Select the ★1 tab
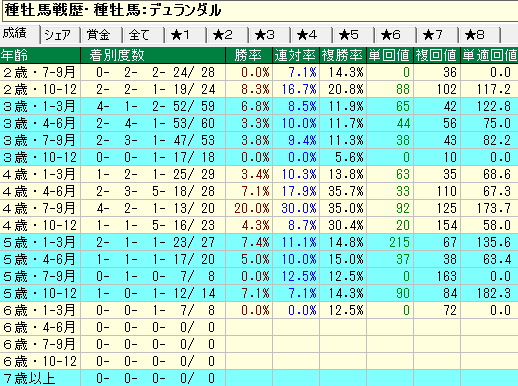518x386 pixels. tap(186, 35)
